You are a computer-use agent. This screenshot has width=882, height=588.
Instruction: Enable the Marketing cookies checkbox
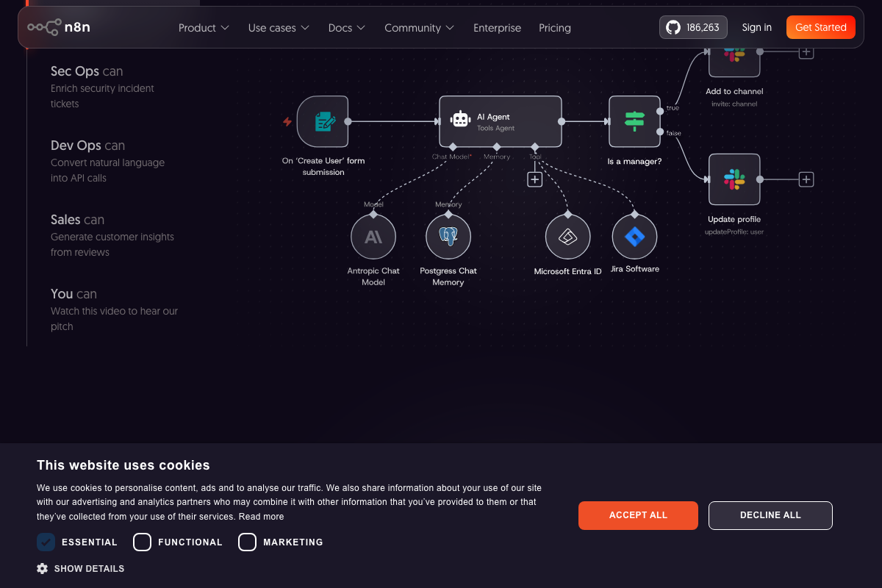[x=248, y=542]
